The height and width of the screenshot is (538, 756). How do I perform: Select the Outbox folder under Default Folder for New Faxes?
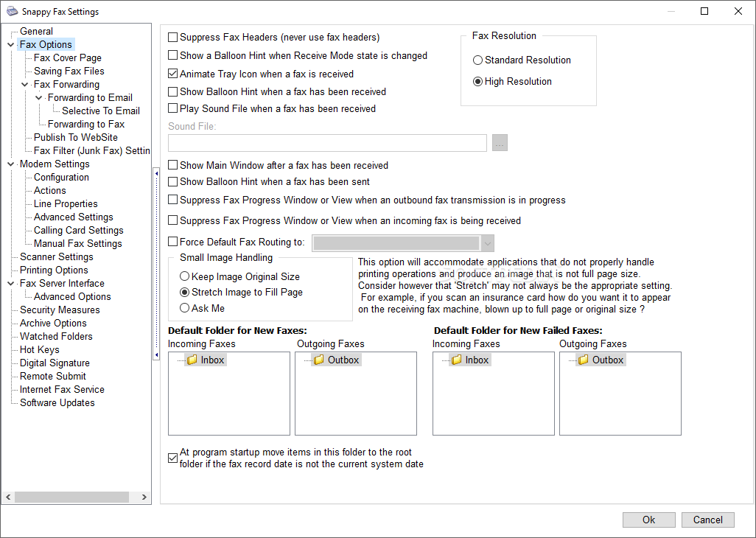[x=337, y=360]
